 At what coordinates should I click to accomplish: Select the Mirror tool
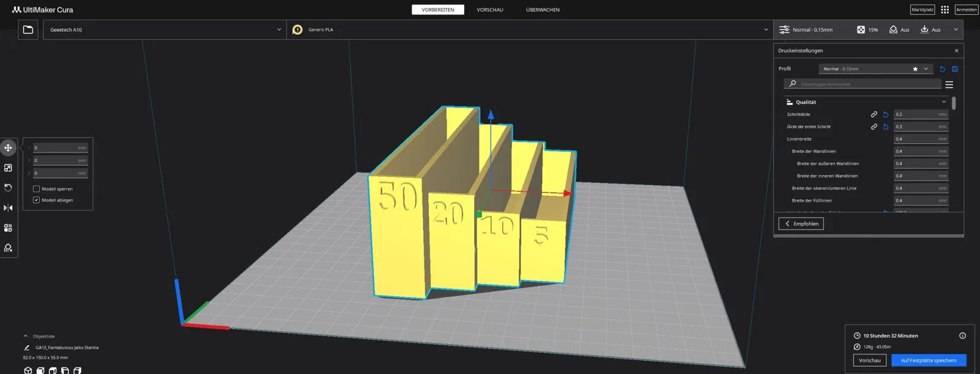(8, 208)
